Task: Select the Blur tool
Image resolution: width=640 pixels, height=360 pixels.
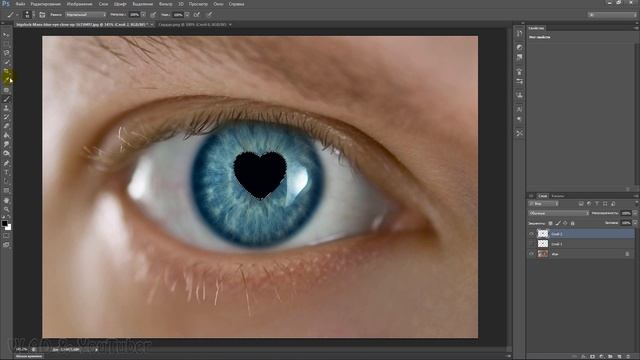Action: point(6,144)
